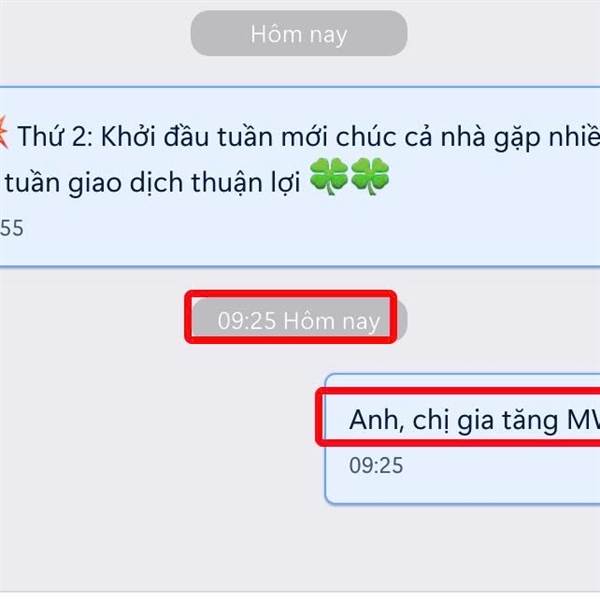
Task: Click the first four-leaf clover emoji
Action: [x=328, y=176]
